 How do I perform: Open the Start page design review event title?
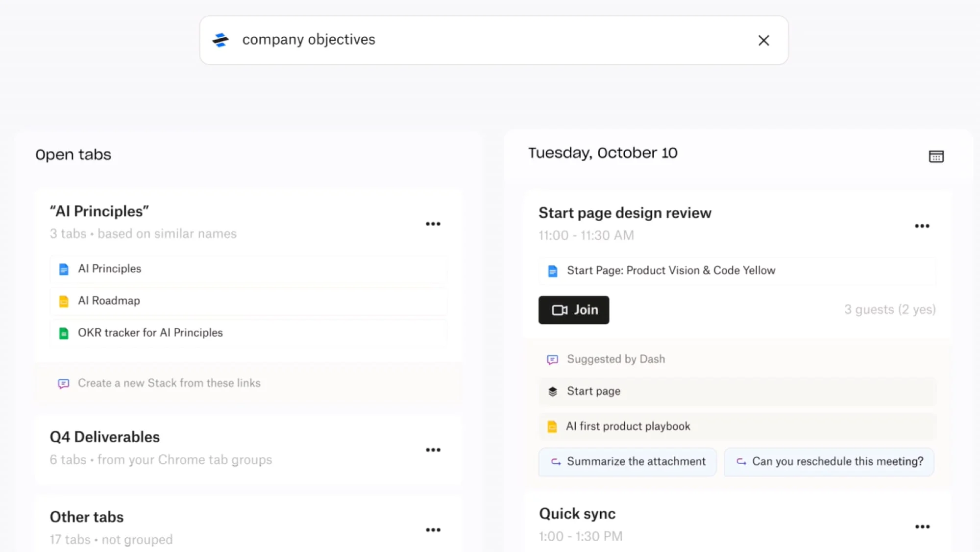(625, 213)
